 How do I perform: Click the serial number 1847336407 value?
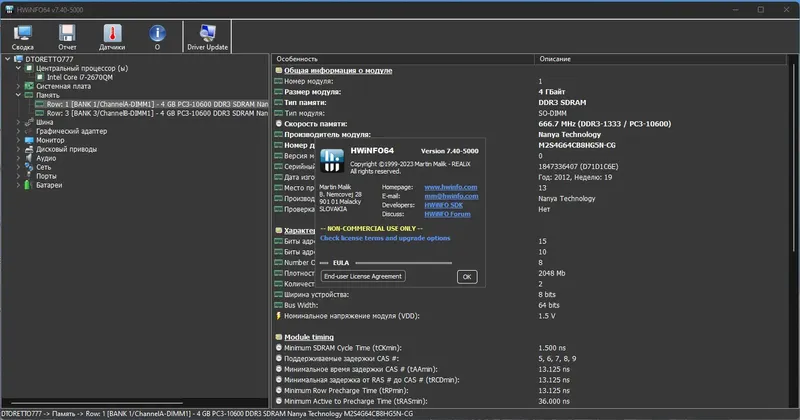(x=578, y=167)
